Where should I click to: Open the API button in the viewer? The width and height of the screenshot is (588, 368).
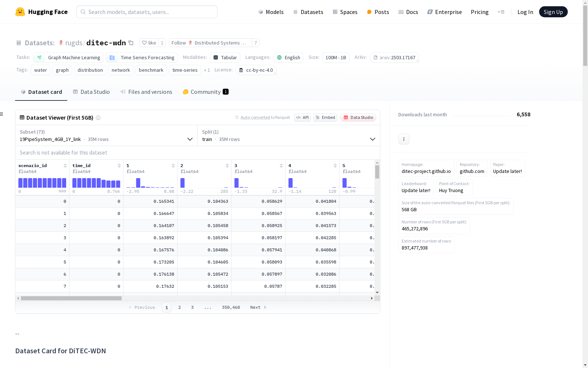(302, 117)
